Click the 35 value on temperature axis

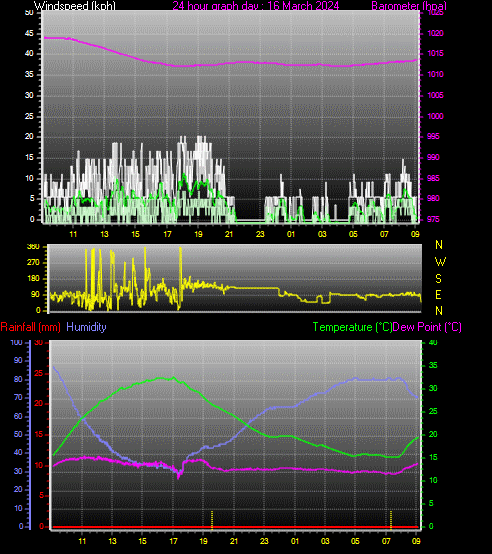click(x=433, y=365)
